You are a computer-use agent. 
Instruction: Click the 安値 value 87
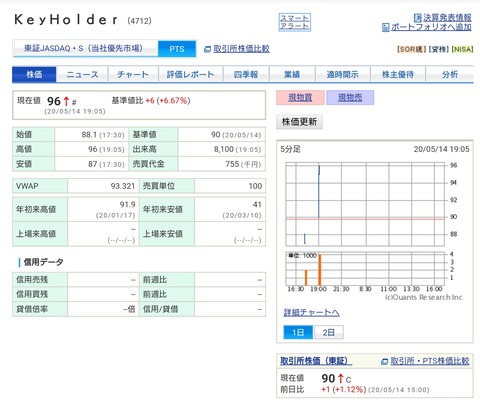[93, 164]
